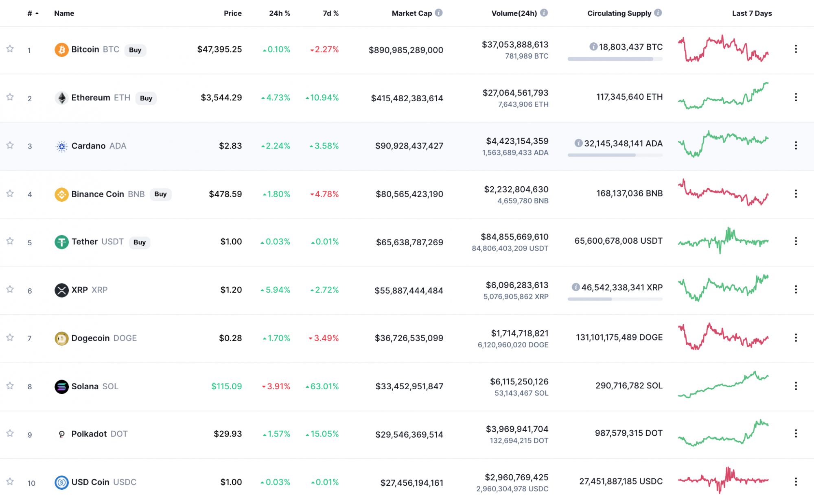Toggle the watchlist star for Solana
The height and width of the screenshot is (504, 814).
9,386
